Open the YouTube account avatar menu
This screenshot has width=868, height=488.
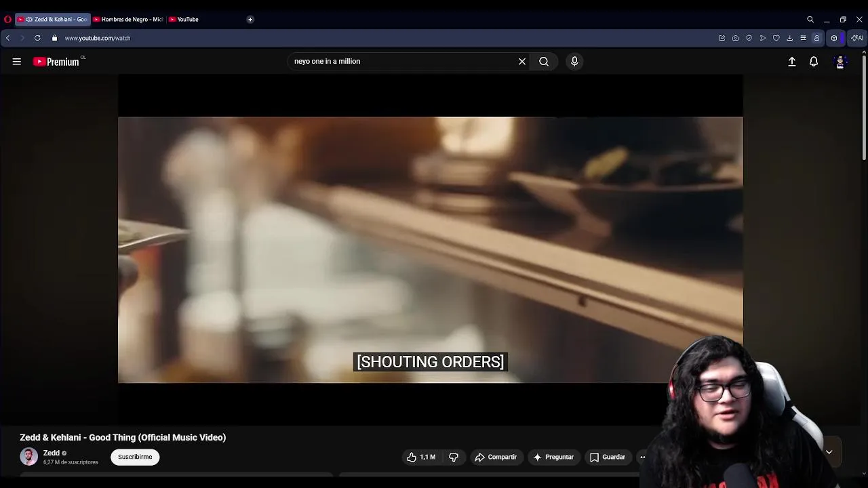(840, 62)
